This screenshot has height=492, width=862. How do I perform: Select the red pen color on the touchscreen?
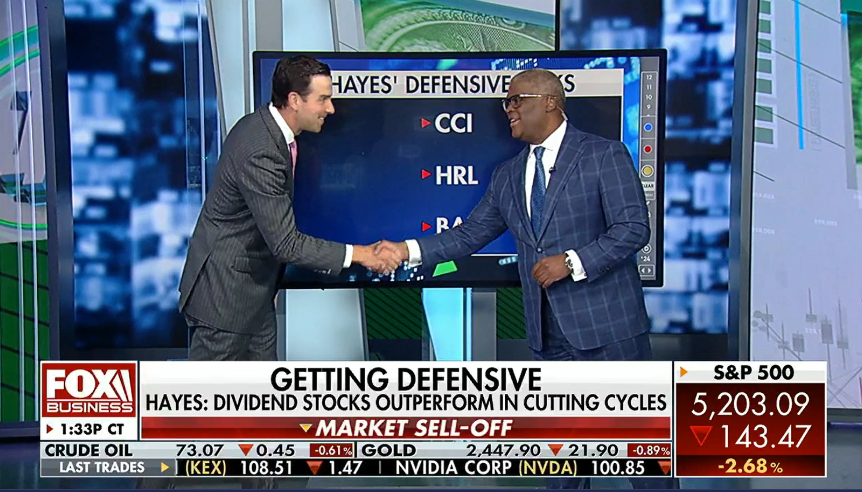[648, 149]
